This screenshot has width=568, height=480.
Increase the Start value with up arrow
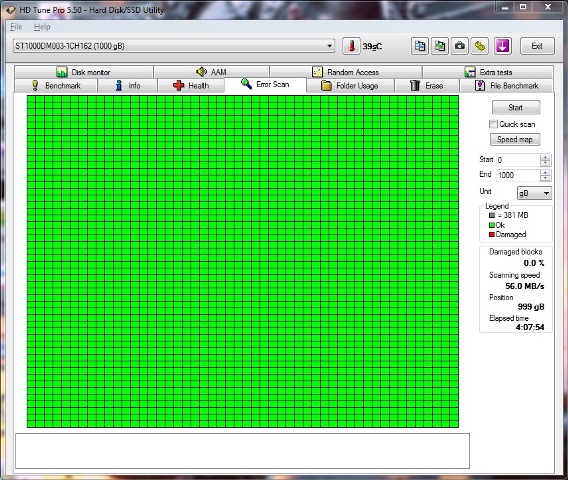(x=545, y=157)
